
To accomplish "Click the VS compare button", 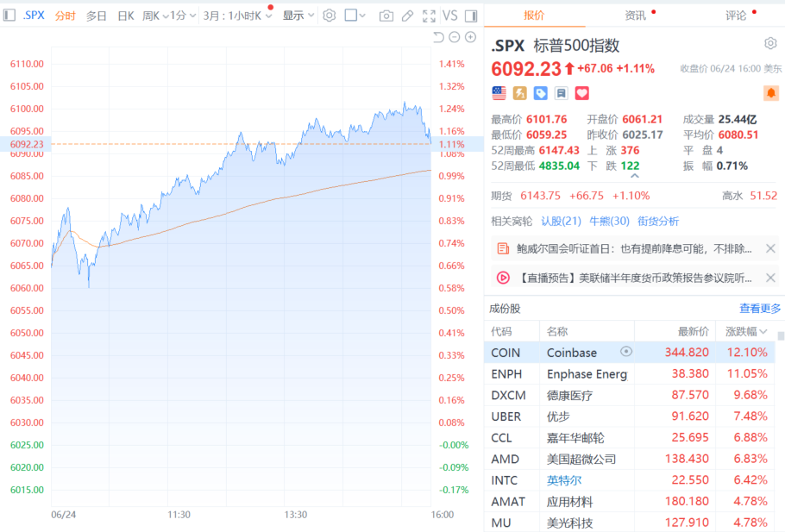I will [449, 16].
